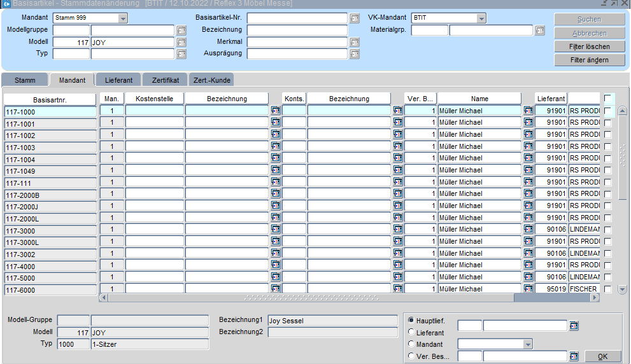Open lookup icon next to Merkmal field
The width and height of the screenshot is (631, 364).
(x=355, y=42)
